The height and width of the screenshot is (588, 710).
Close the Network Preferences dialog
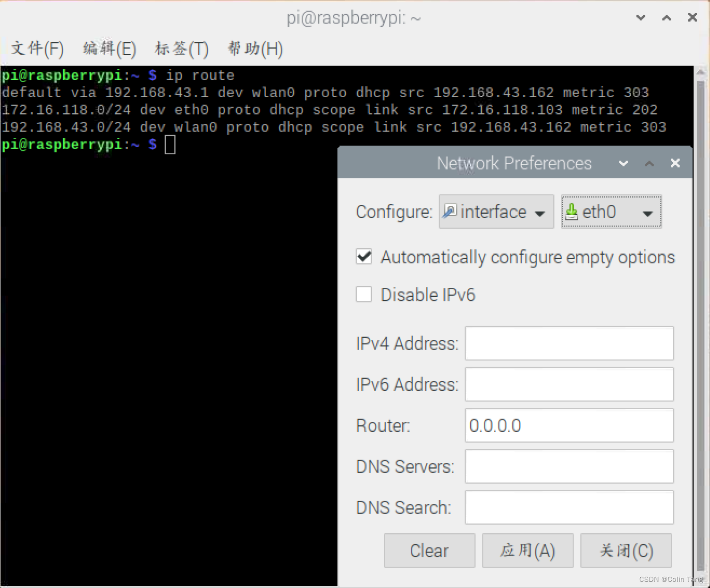tap(676, 163)
